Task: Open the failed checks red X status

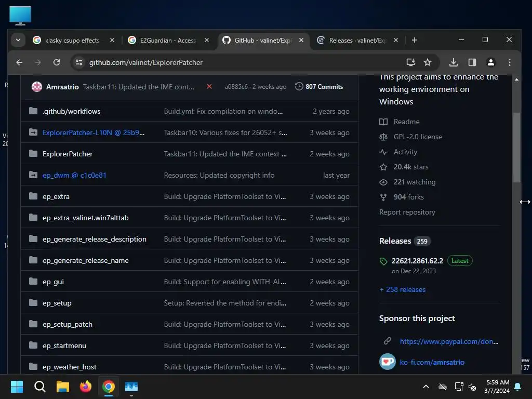Action: 209,87
